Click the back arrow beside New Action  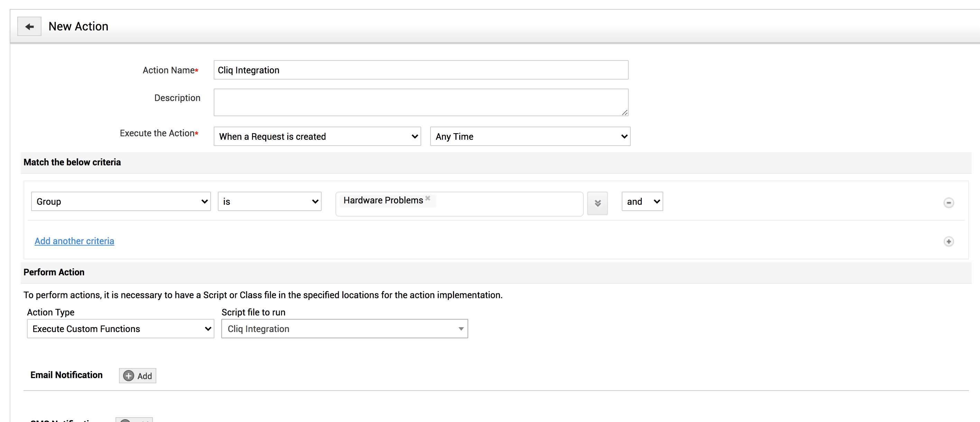point(29,27)
